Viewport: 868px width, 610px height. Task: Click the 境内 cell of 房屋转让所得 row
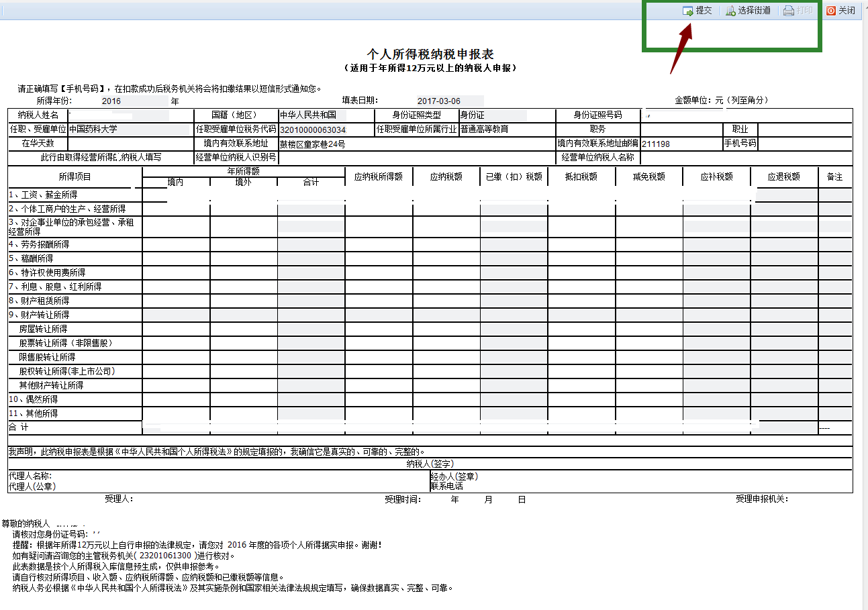pyautogui.click(x=176, y=329)
